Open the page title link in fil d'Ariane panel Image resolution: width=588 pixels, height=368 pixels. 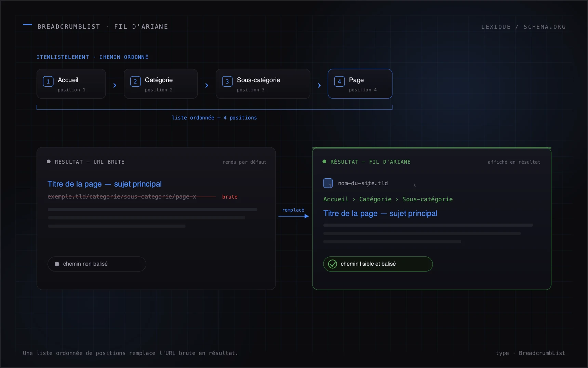[380, 213]
